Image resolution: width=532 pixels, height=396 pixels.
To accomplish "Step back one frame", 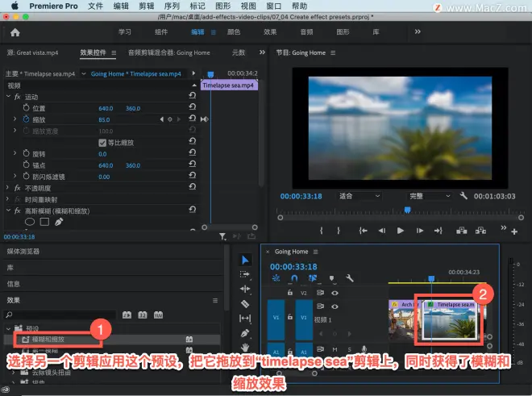I will pos(382,231).
